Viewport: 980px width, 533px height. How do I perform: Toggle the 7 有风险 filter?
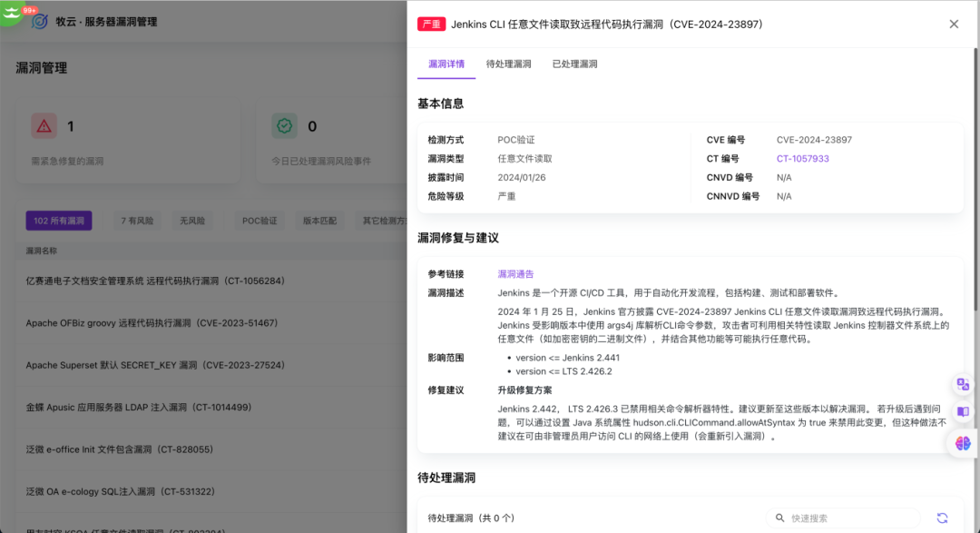click(137, 220)
